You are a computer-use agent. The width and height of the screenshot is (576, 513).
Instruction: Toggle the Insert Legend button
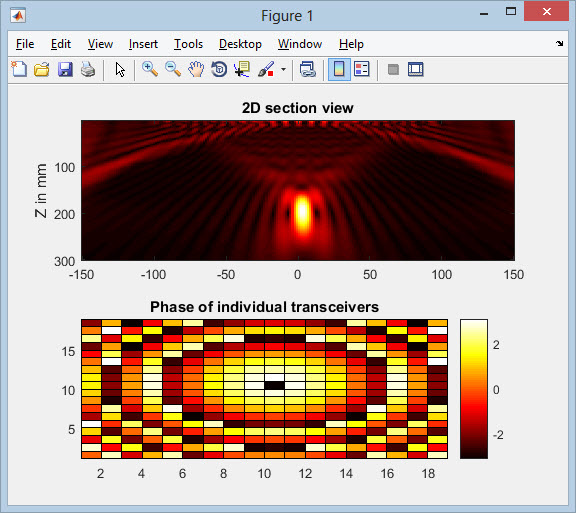pos(361,69)
